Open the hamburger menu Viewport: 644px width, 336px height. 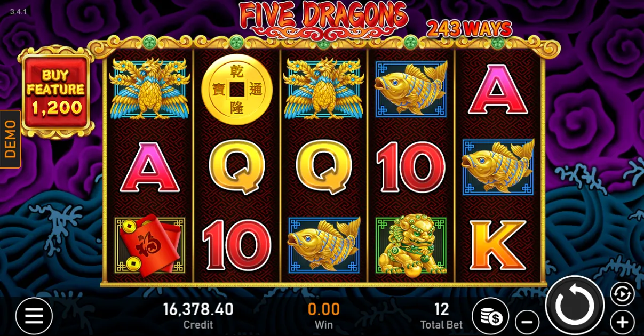[34, 316]
